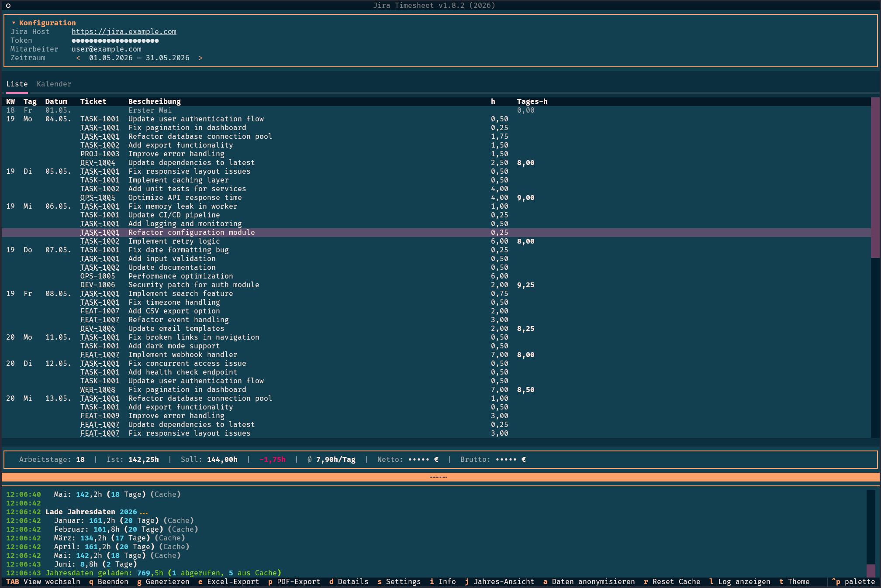Click the red -1,75h difference value
Viewport: 881px width, 588px height.
[x=273, y=459]
